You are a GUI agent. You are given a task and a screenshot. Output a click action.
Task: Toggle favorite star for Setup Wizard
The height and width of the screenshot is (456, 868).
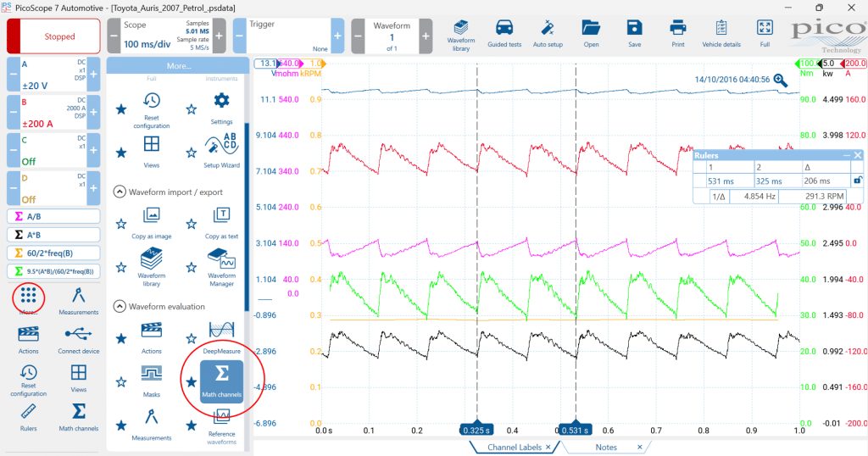click(x=191, y=153)
